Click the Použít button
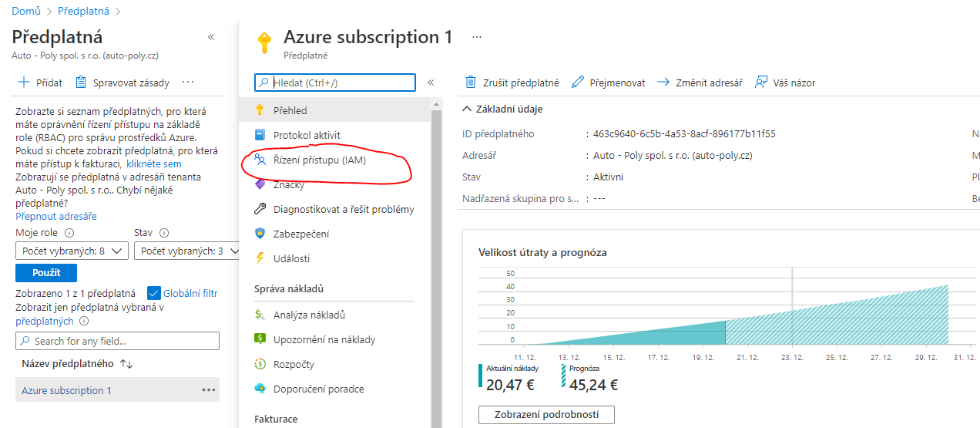 pyautogui.click(x=46, y=272)
